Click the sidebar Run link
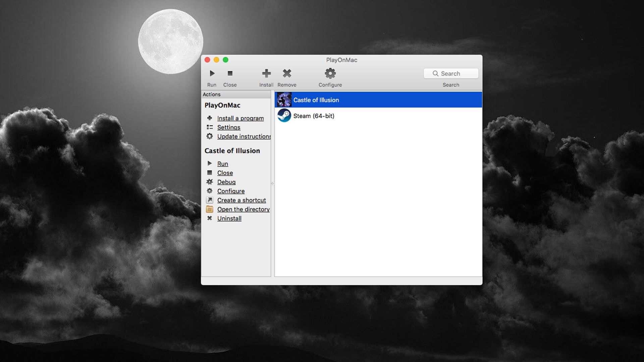The width and height of the screenshot is (644, 362). (222, 164)
